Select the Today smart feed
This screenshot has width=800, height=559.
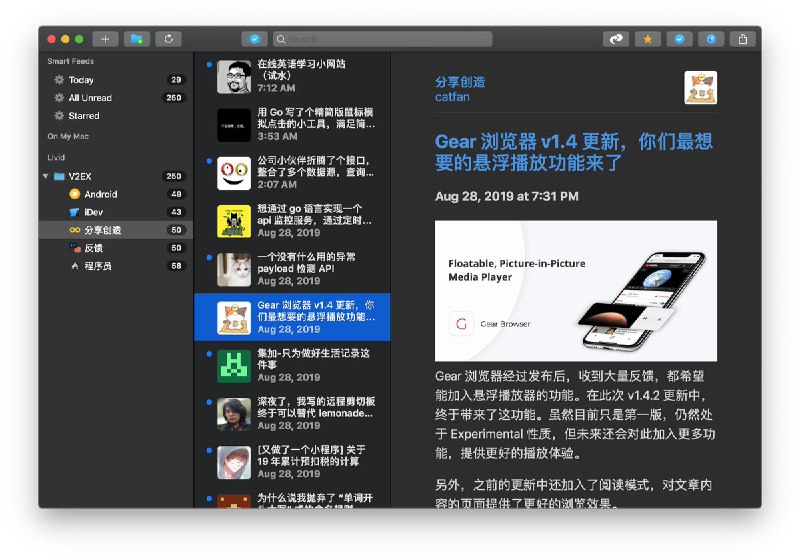(81, 80)
